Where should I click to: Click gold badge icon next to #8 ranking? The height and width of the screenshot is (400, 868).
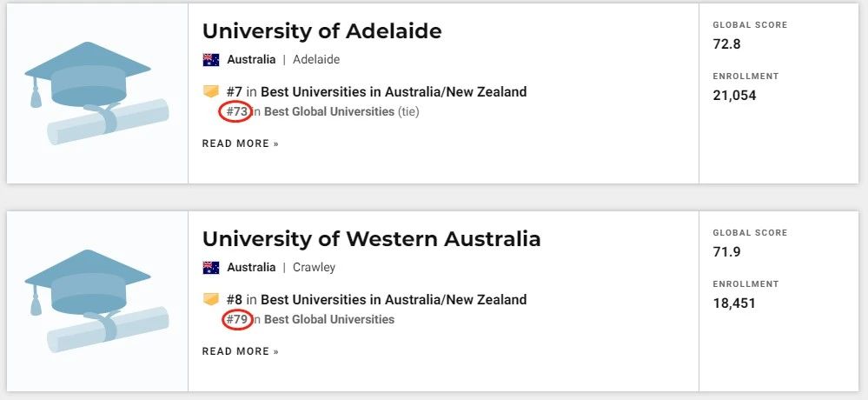tap(211, 299)
